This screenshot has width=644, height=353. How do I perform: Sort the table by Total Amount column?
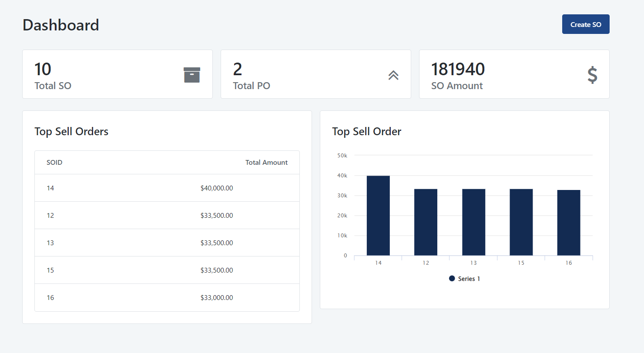pos(266,162)
